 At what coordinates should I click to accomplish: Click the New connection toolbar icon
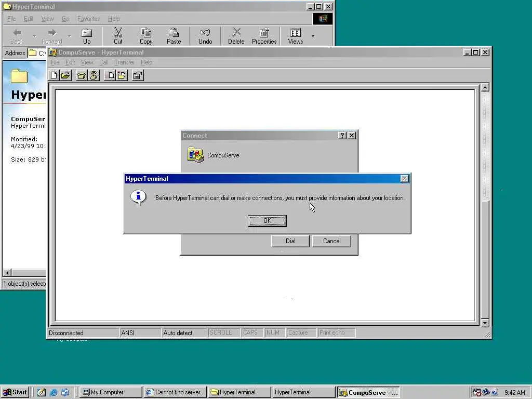tap(54, 75)
